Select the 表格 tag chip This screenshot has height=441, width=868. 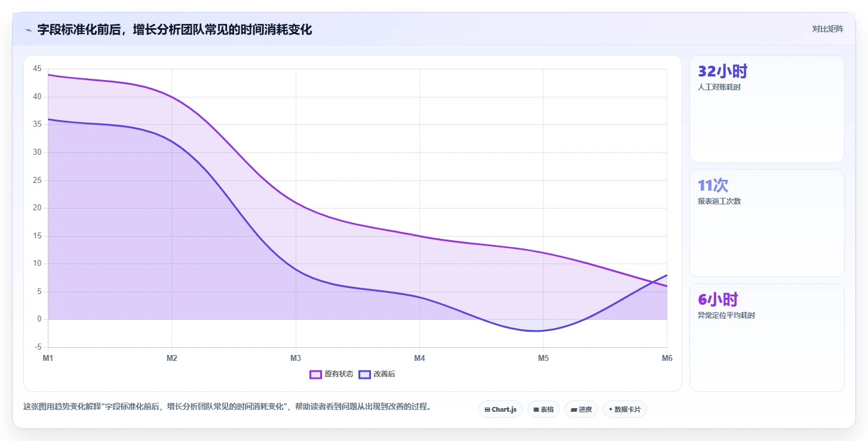544,409
